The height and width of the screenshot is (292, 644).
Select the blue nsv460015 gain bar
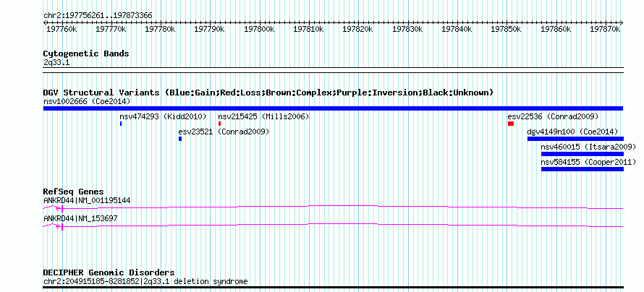582,154
